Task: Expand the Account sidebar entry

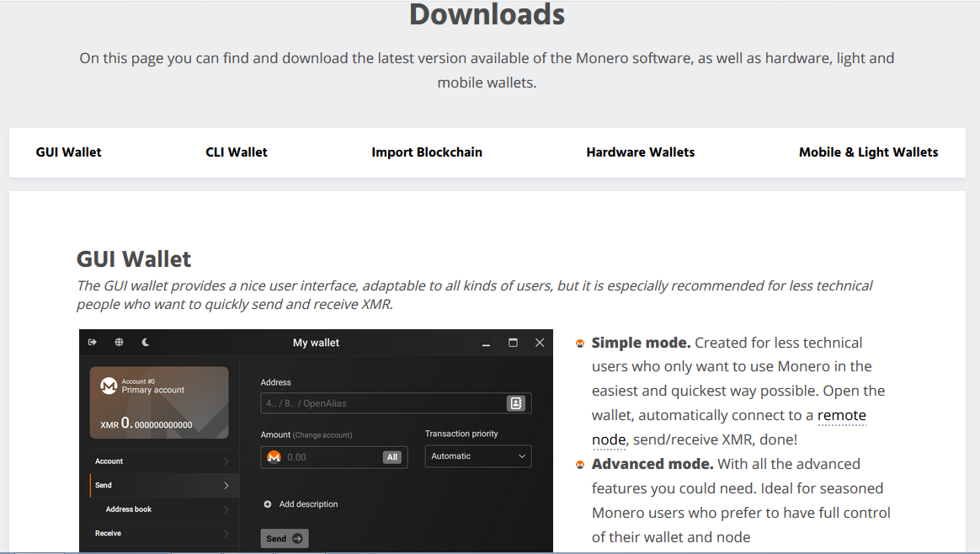Action: point(160,461)
